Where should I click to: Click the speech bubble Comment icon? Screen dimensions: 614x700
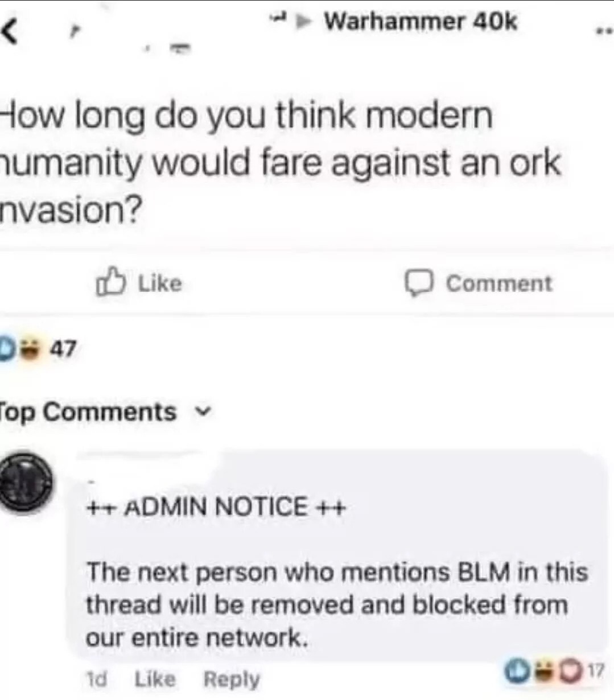tap(419, 283)
